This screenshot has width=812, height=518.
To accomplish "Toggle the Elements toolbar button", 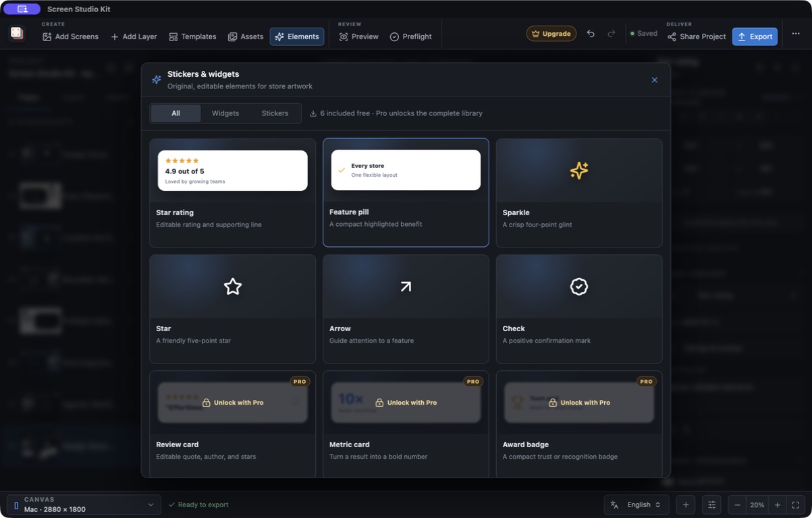I will tap(297, 36).
